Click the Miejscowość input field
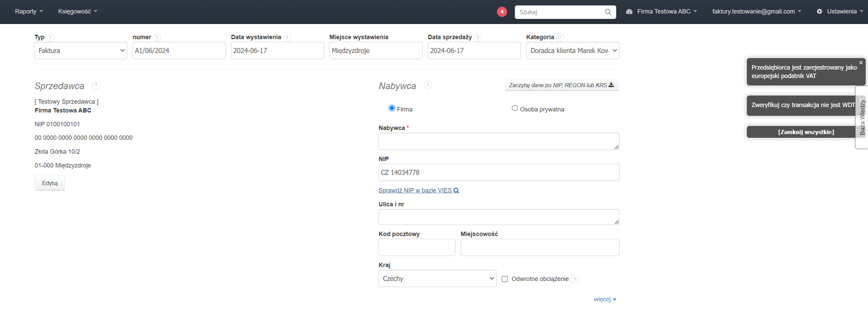868x310 pixels. 540,248
